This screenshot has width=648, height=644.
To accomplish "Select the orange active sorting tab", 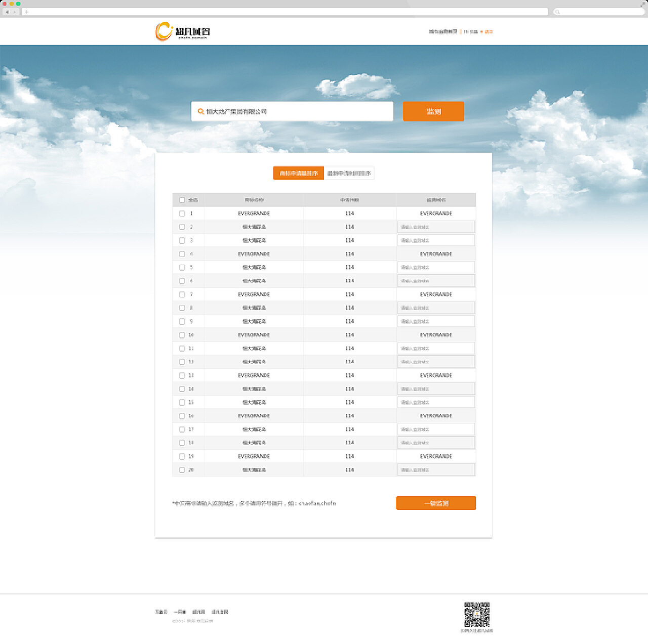I will 299,173.
